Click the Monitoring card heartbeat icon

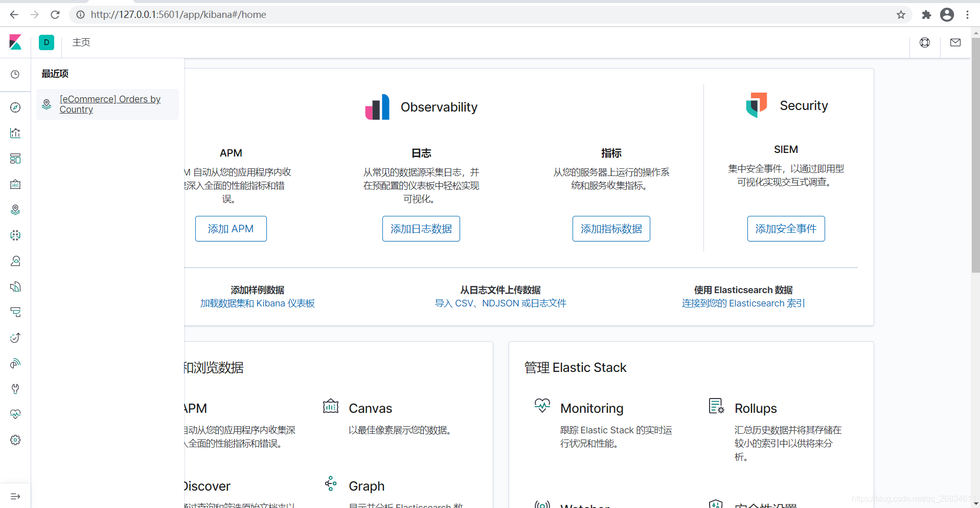(x=542, y=406)
